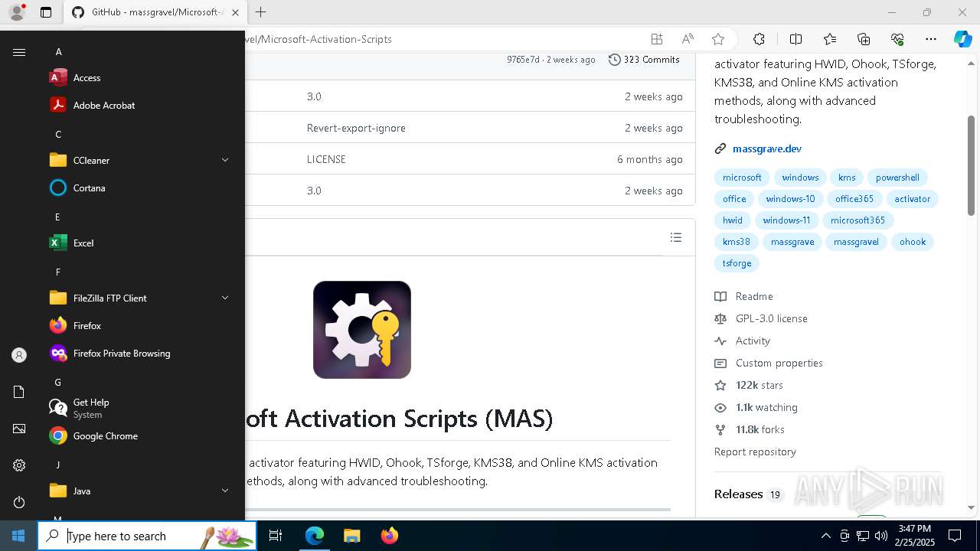Image resolution: width=980 pixels, height=551 pixels.
Task: Open Firefox from the taskbar
Action: 389,536
